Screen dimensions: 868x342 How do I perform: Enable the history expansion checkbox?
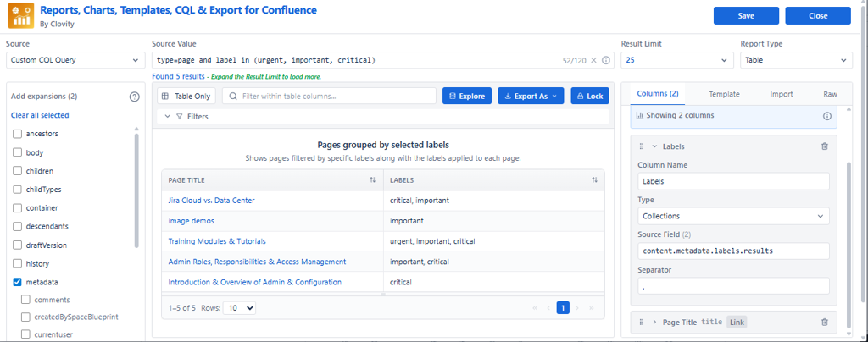coord(17,264)
